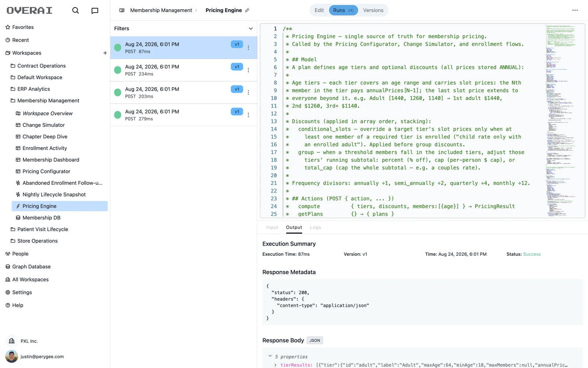The height and width of the screenshot is (368, 588).
Task: Collapse the Membership Management folder
Action: click(48, 100)
